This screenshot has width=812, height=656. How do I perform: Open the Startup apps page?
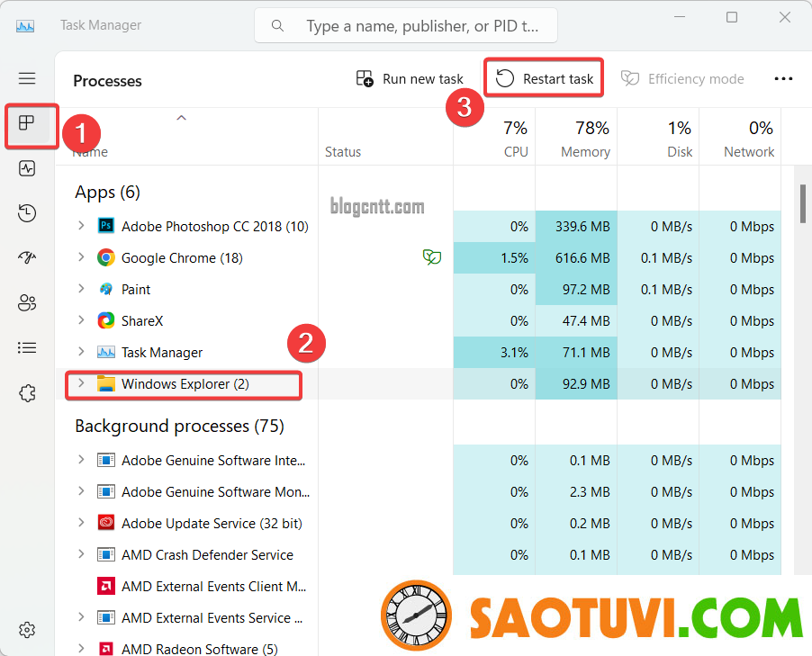click(x=27, y=257)
